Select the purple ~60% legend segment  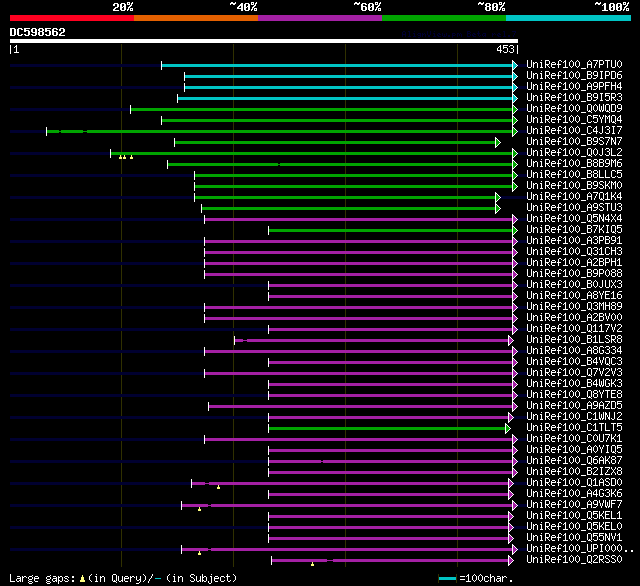[x=320, y=18]
